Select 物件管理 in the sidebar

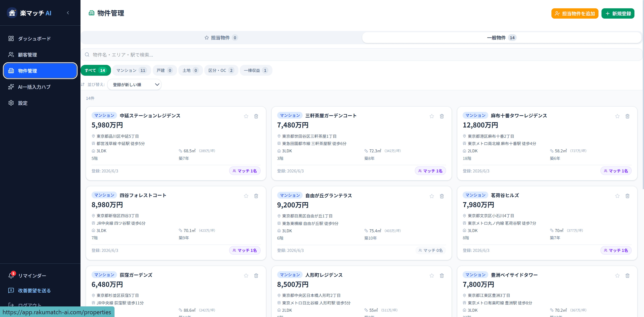point(40,71)
